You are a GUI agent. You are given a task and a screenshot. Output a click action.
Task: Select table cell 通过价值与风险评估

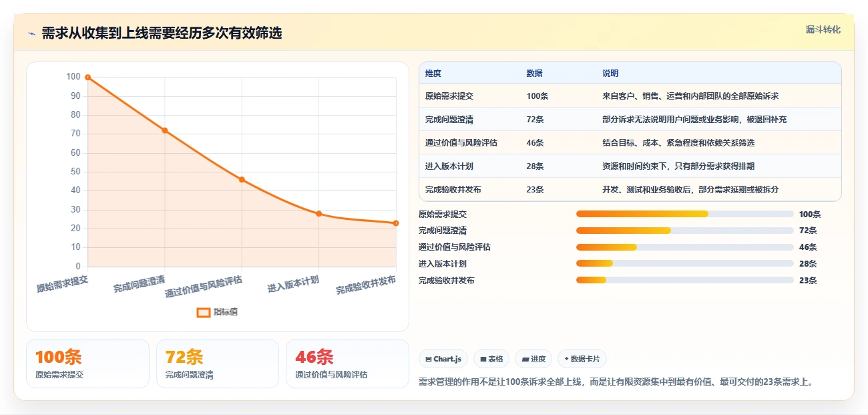coord(461,143)
